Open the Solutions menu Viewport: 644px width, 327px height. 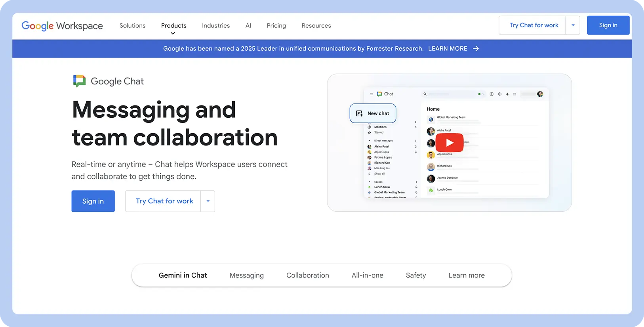click(x=132, y=25)
